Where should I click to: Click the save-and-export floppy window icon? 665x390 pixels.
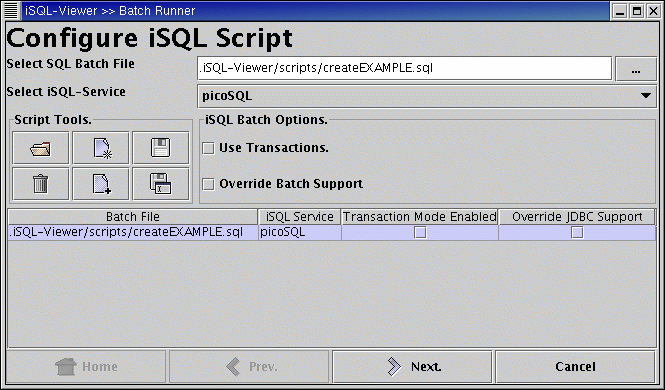[x=161, y=184]
